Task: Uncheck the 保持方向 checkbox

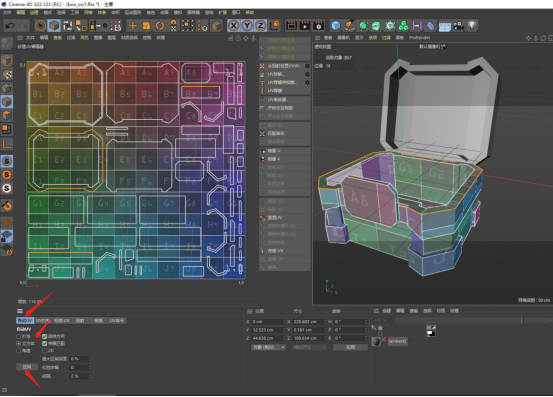Action: click(44, 336)
